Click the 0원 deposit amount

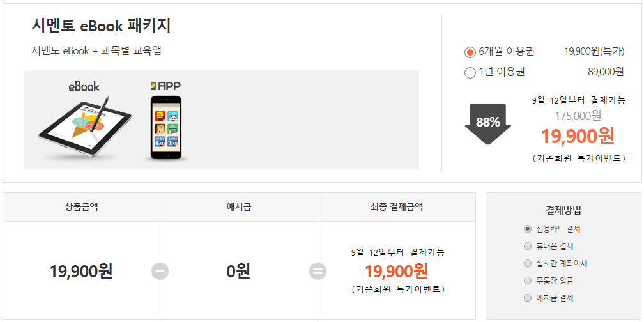239,271
